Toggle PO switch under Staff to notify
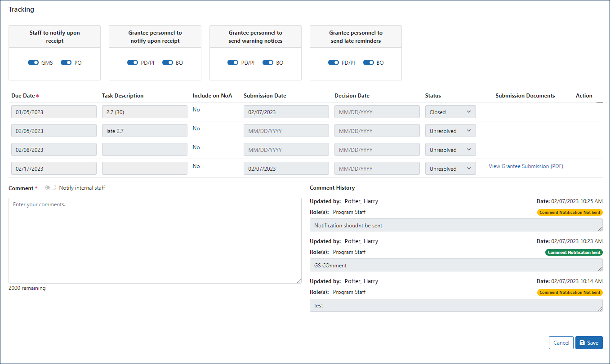The width and height of the screenshot is (610, 364). click(x=66, y=63)
